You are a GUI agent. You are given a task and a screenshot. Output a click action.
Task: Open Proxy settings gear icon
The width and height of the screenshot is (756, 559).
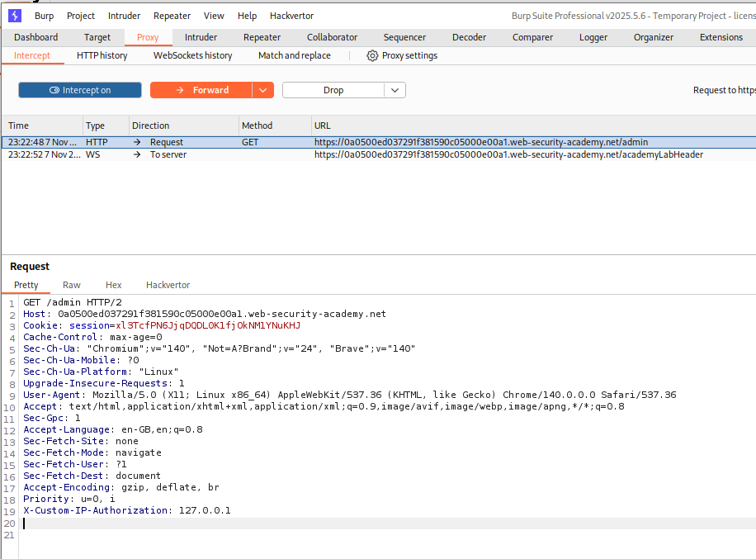pyautogui.click(x=372, y=55)
